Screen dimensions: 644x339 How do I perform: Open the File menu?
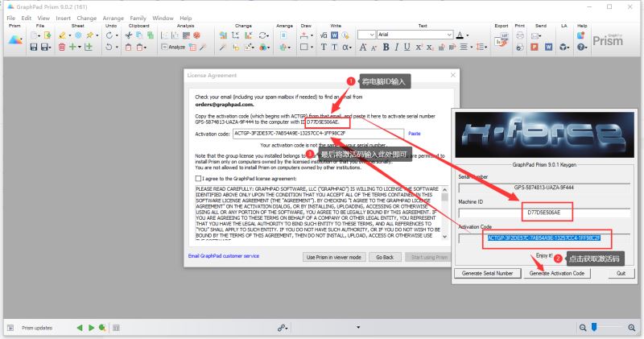click(x=11, y=18)
